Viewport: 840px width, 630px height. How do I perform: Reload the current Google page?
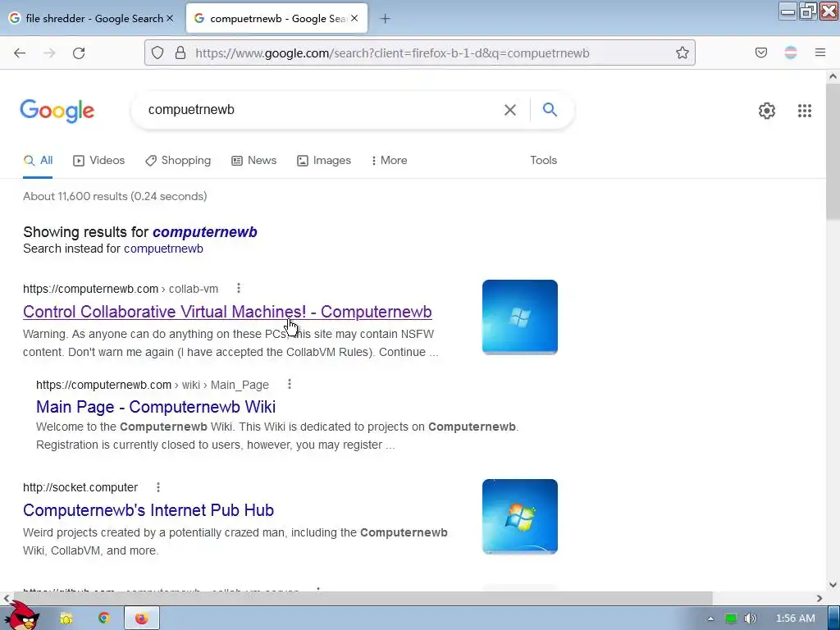(x=79, y=52)
